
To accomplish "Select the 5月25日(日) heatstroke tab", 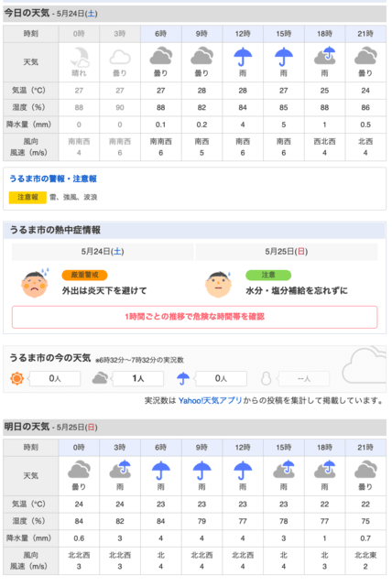I will tap(287, 252).
